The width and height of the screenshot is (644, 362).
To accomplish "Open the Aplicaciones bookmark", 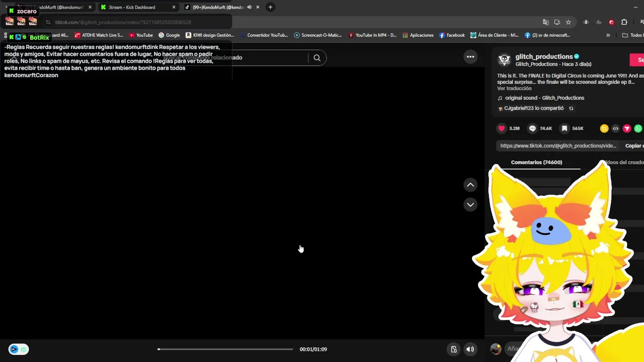I will (418, 35).
